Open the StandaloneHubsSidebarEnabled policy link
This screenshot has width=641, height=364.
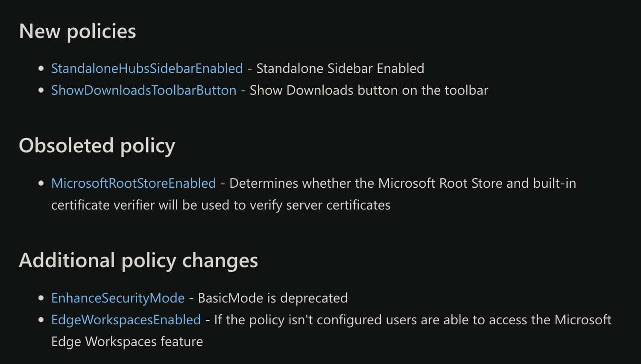(147, 68)
